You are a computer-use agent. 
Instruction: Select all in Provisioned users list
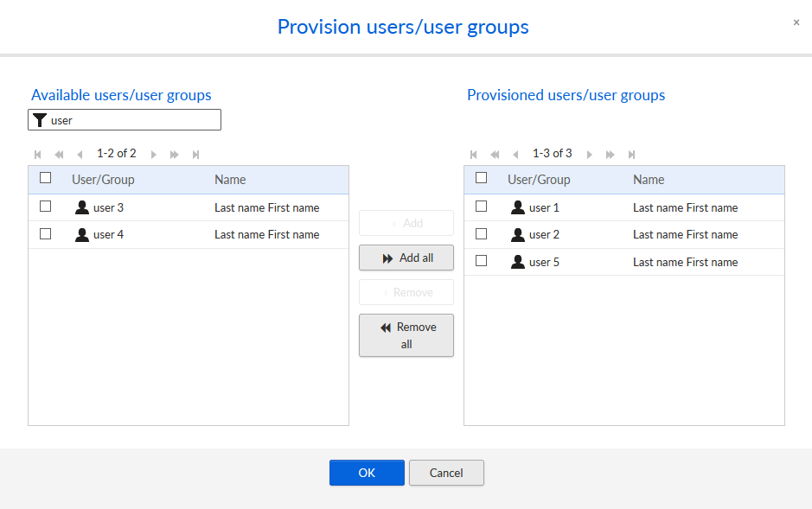[481, 178]
